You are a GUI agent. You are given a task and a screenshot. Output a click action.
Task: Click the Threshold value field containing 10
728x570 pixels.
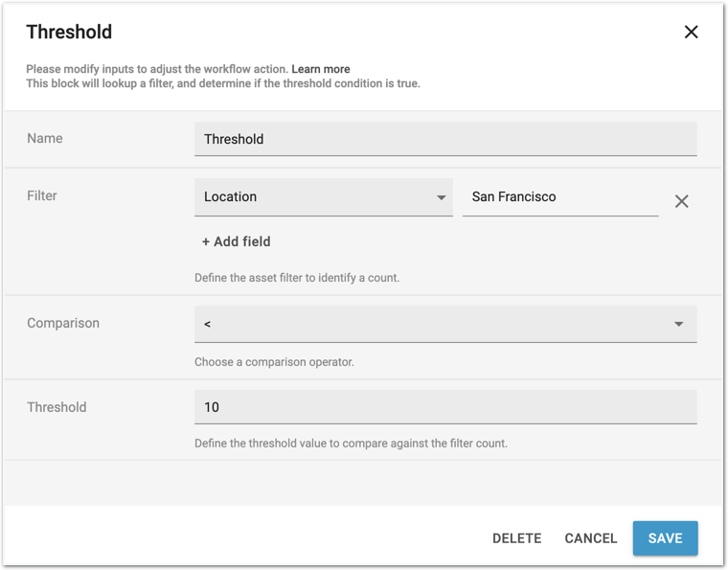pyautogui.click(x=444, y=407)
